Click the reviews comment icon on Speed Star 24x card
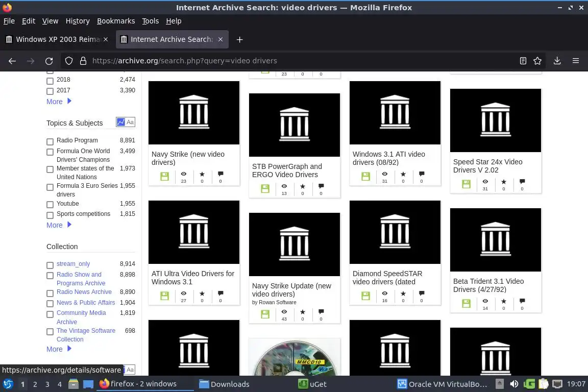Screen dimensions: 588x392 point(522,182)
